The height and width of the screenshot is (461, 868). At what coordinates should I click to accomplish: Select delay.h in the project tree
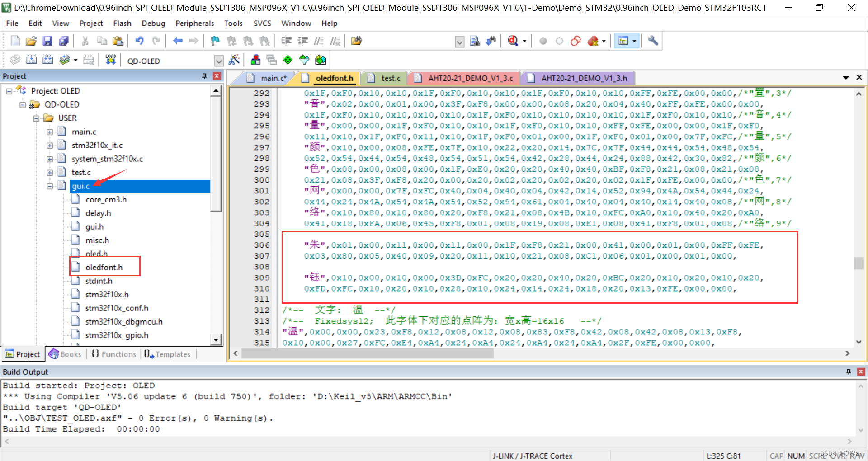tap(98, 213)
